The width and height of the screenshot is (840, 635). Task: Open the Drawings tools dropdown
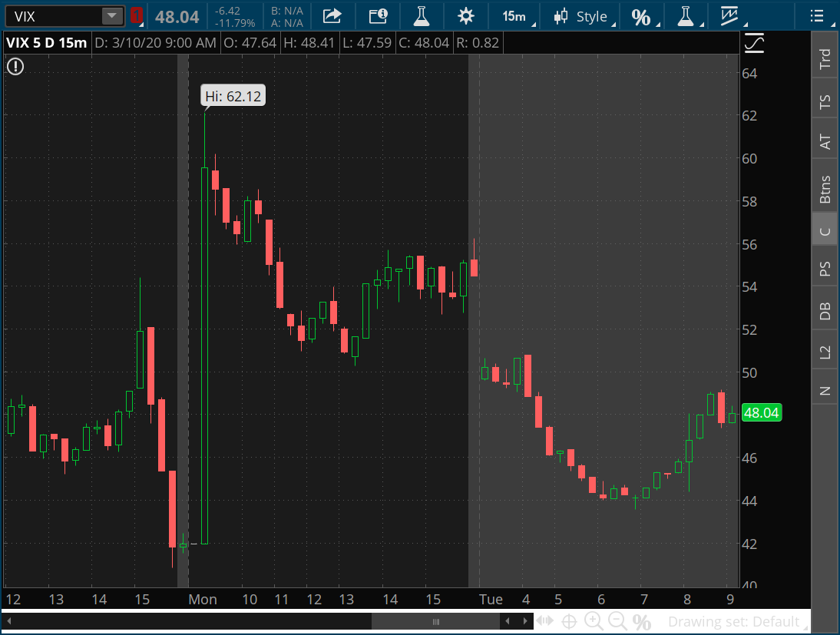point(733,16)
